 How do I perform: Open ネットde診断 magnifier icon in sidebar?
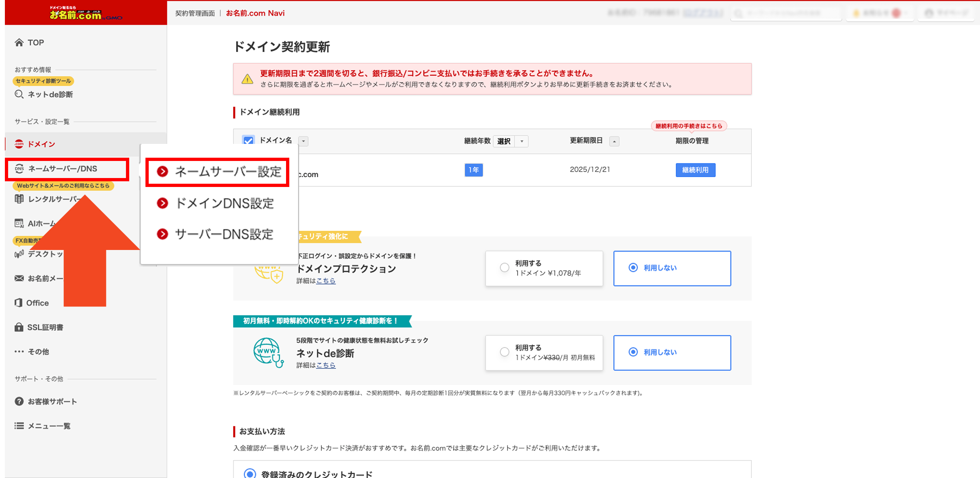pos(19,94)
